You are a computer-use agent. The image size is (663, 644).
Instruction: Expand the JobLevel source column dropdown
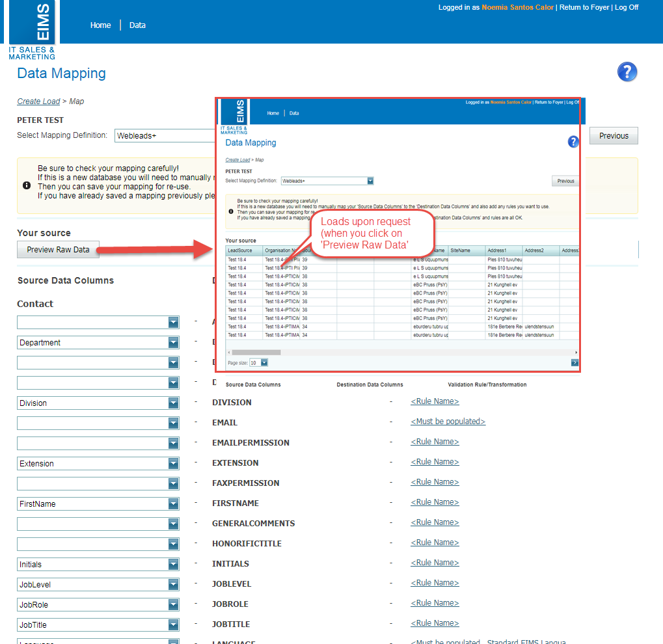173,584
